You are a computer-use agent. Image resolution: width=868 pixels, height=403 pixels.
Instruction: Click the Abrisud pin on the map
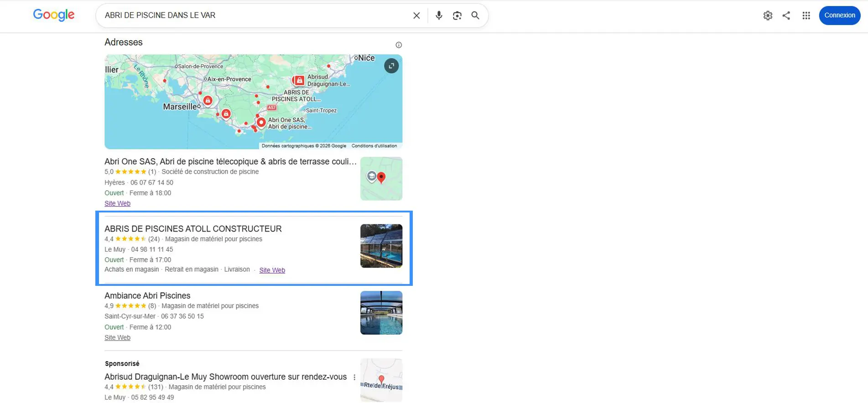pyautogui.click(x=299, y=81)
